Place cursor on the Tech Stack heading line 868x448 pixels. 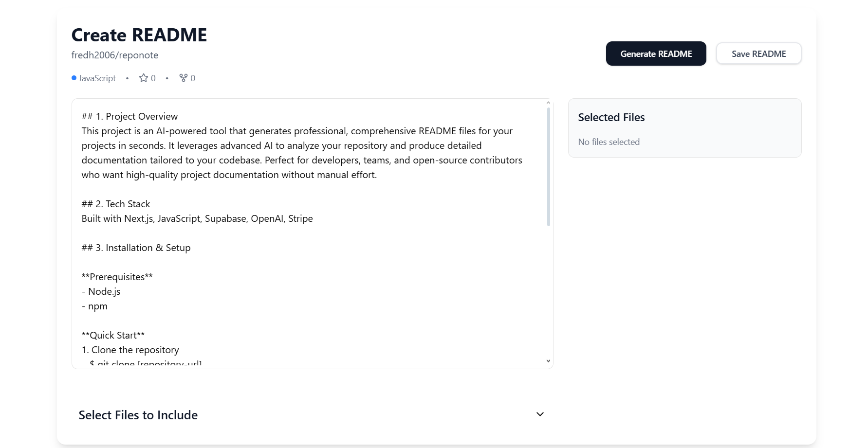116,204
